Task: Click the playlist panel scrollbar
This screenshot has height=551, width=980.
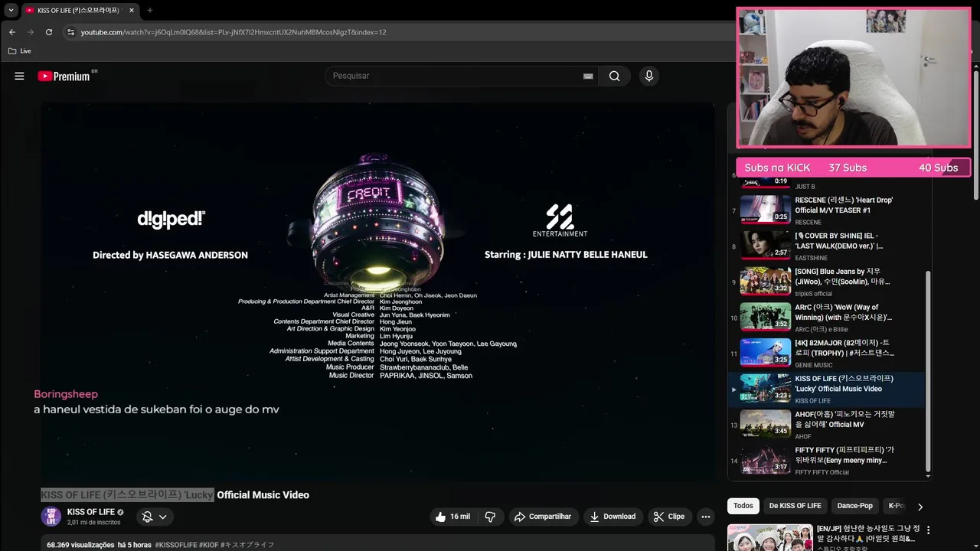Action: [929, 371]
